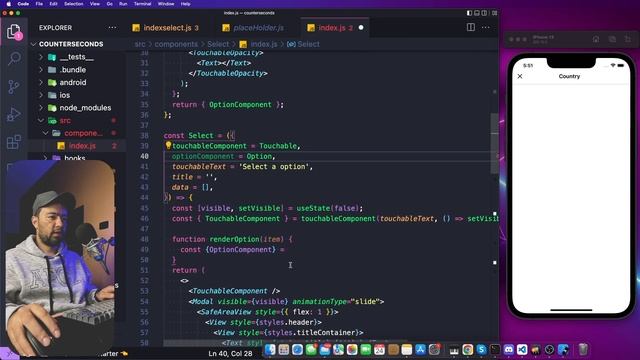Open Safari from the Dock
The height and width of the screenshot is (360, 640).
click(297, 349)
